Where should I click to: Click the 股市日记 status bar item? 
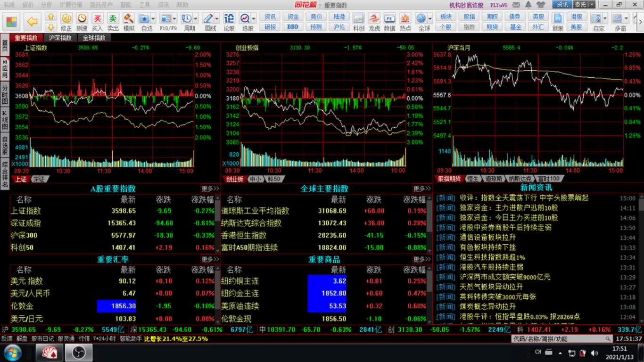click(43, 339)
